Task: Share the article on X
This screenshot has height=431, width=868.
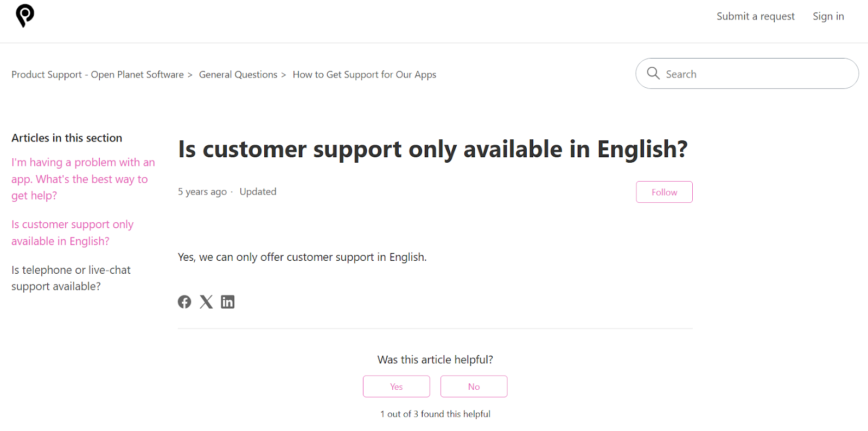Action: click(x=206, y=301)
